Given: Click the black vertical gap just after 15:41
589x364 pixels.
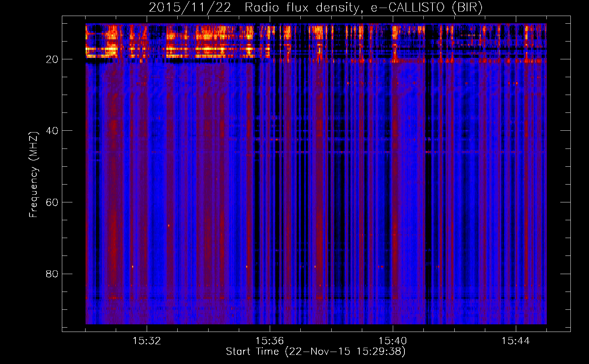Looking at the screenshot, I should pyautogui.click(x=427, y=182).
